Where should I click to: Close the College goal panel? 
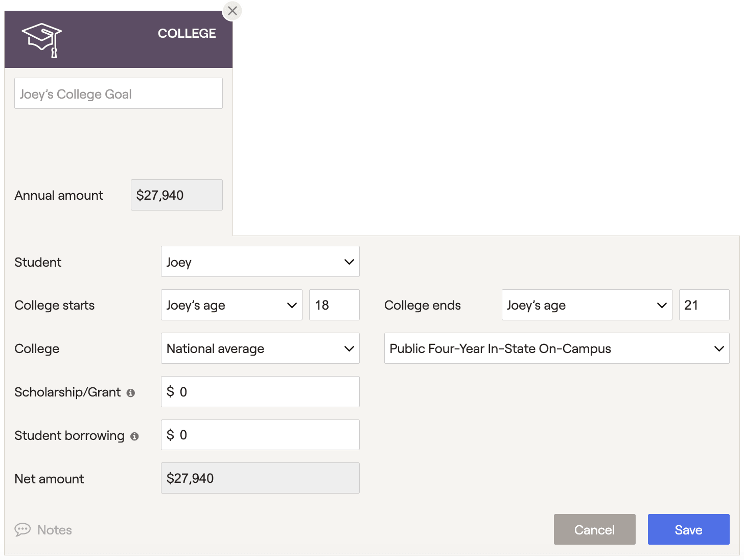[x=232, y=11]
